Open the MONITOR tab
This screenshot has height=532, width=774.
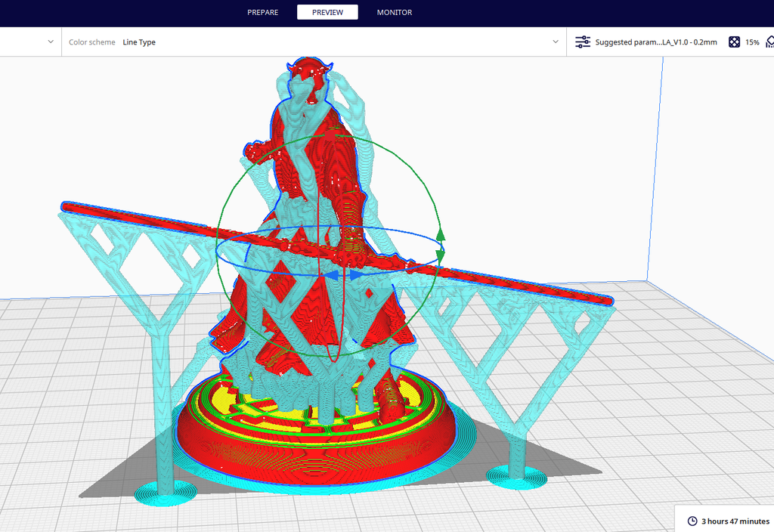point(394,12)
